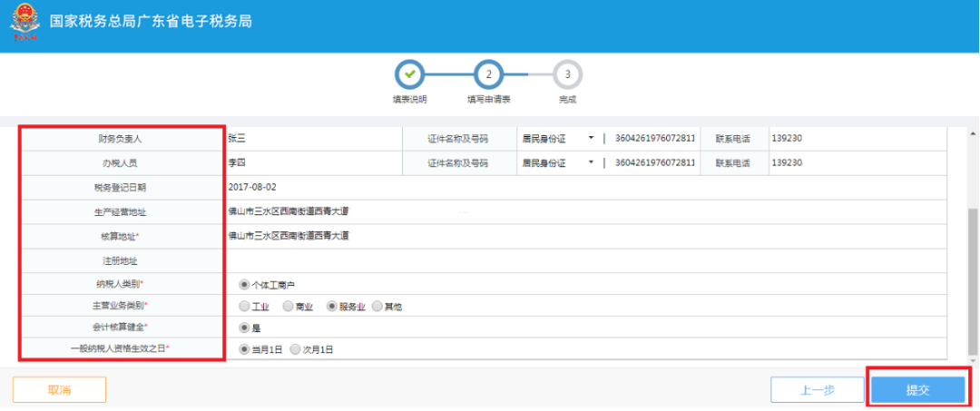Click the 生产经营地址 address field
The width and height of the screenshot is (980, 411).
click(585, 211)
